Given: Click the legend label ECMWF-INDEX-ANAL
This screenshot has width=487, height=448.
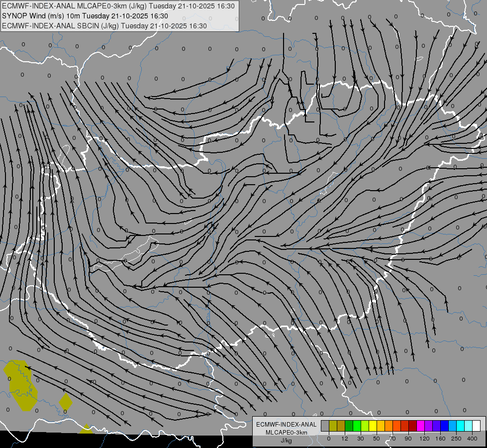Looking at the screenshot, I should (287, 425).
